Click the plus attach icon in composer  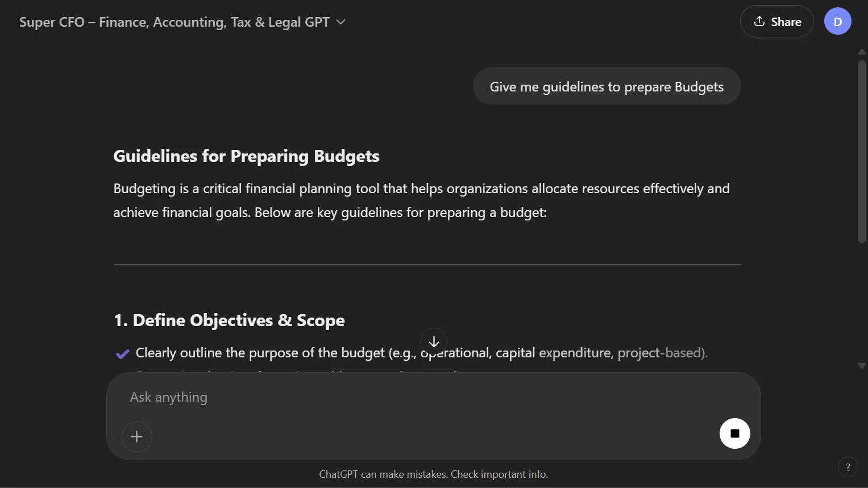click(137, 436)
